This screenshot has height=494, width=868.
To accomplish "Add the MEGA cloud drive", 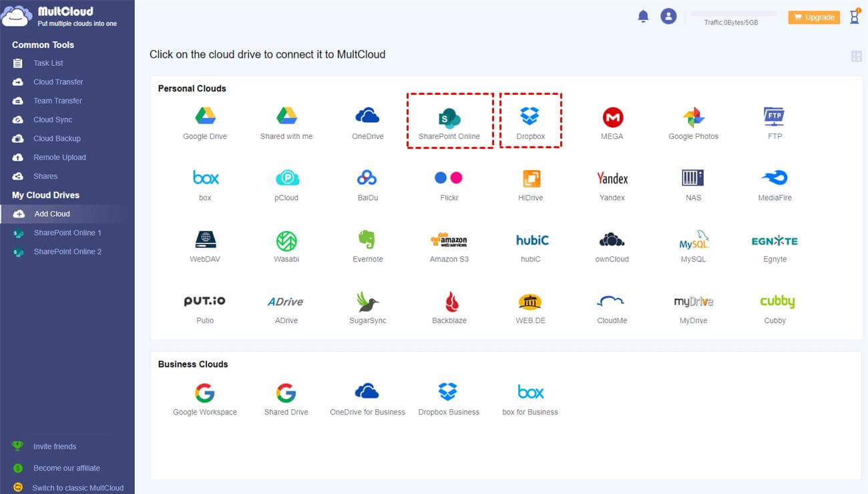I will coord(612,123).
